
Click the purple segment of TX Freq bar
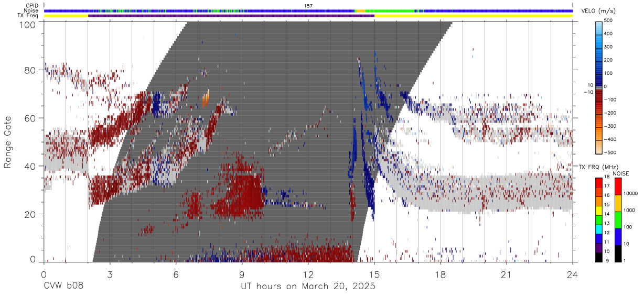coord(231,16)
